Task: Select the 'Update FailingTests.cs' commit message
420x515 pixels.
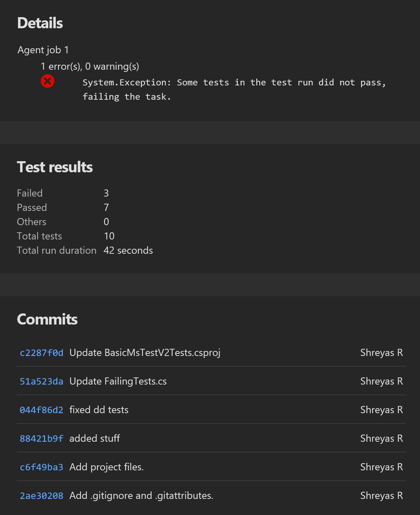Action: (118, 381)
